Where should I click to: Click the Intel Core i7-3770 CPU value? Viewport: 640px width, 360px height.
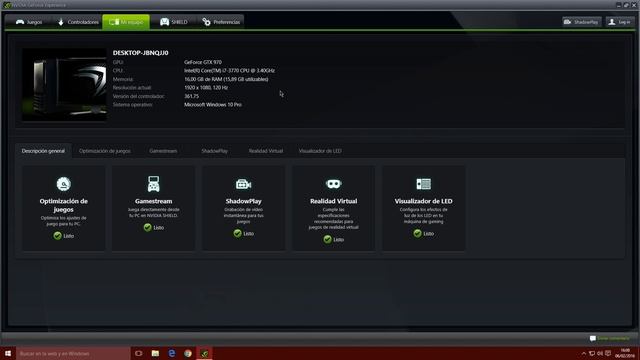[229, 71]
